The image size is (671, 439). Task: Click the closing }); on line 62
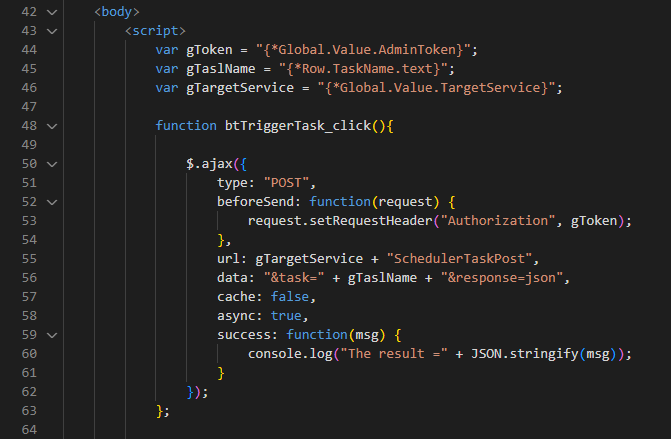[198, 392]
